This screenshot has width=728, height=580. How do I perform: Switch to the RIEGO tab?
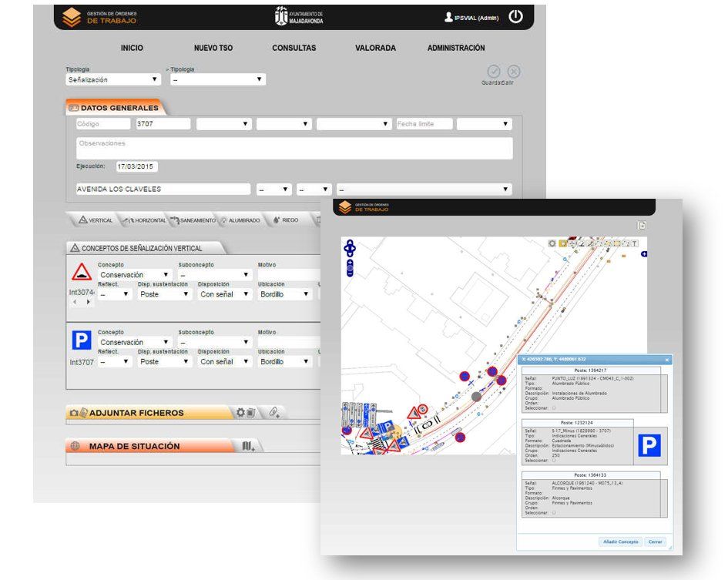pos(286,220)
